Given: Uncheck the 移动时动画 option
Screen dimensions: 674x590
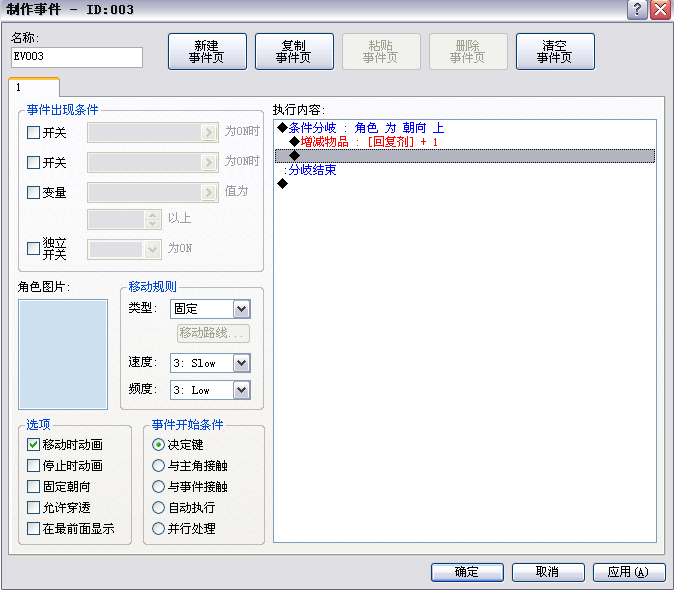Looking at the screenshot, I should (33, 444).
